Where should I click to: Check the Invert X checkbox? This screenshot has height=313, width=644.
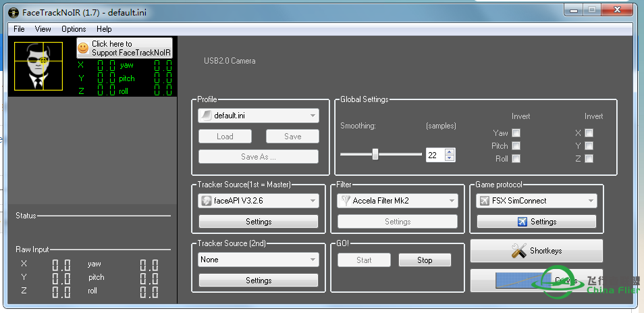589,133
